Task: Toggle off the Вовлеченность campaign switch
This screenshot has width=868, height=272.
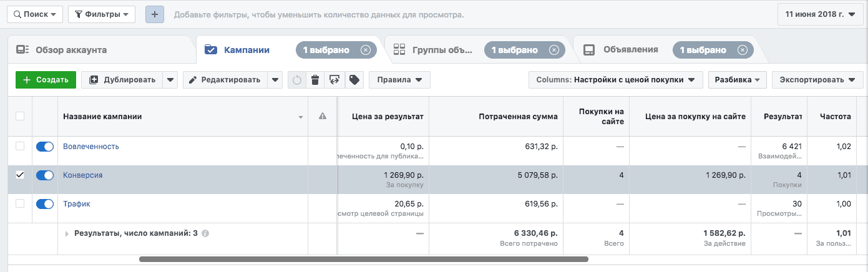Action: click(45, 147)
